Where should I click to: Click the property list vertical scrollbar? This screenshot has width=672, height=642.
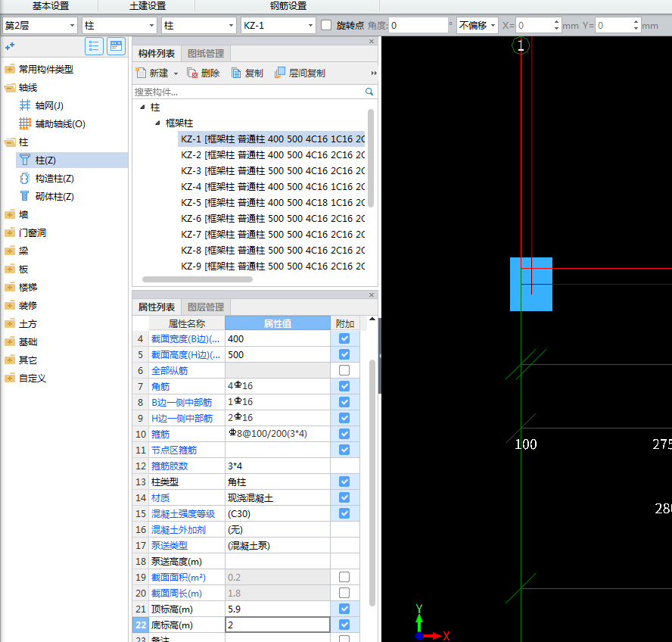[372, 482]
